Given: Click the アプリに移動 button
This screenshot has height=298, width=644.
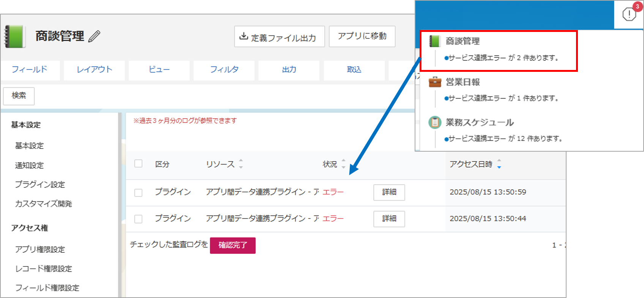Looking at the screenshot, I should click(362, 36).
